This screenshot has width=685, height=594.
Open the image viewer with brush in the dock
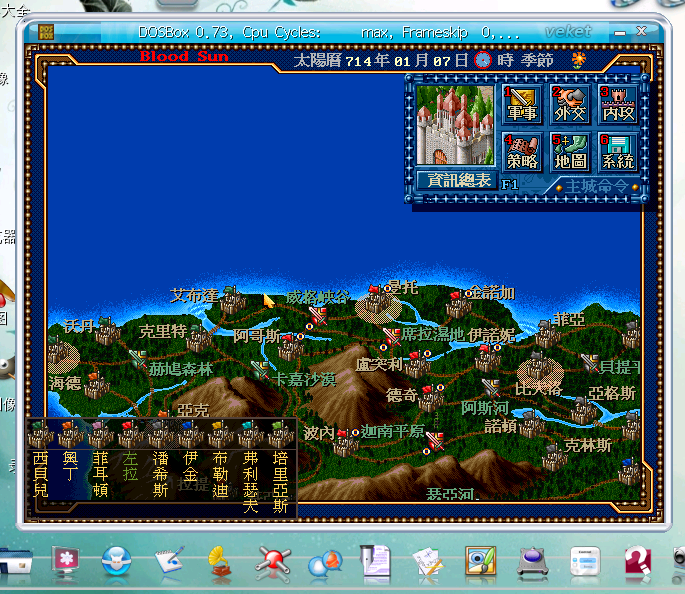pyautogui.click(x=481, y=560)
